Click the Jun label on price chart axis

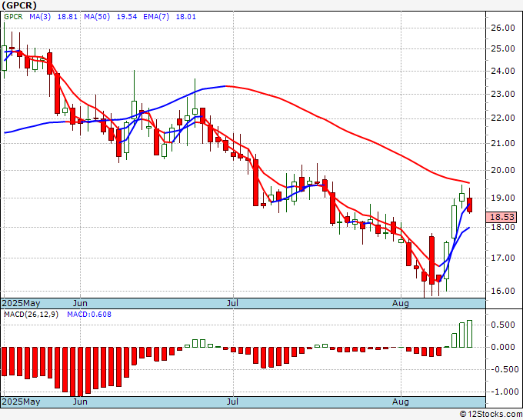(x=80, y=303)
